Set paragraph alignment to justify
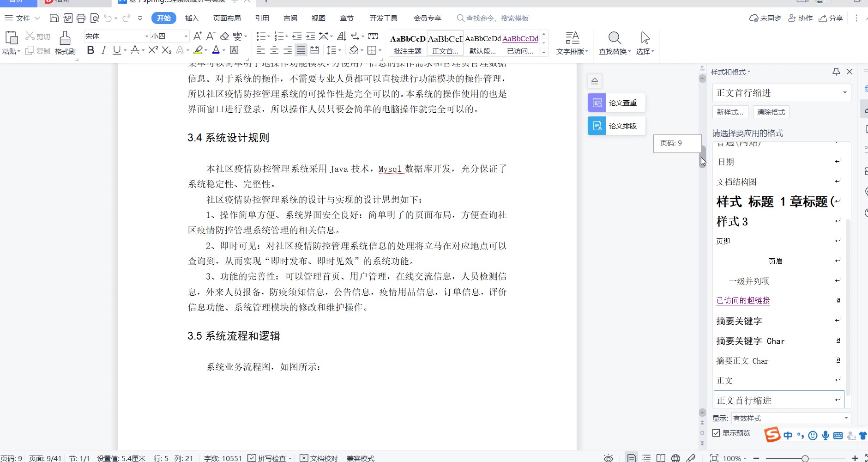The width and height of the screenshot is (868, 462). (301, 50)
